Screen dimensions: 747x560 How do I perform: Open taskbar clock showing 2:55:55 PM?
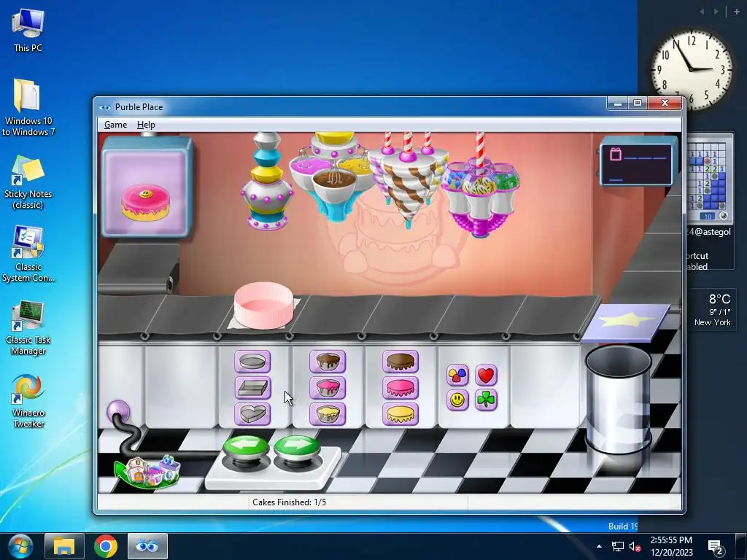(671, 546)
